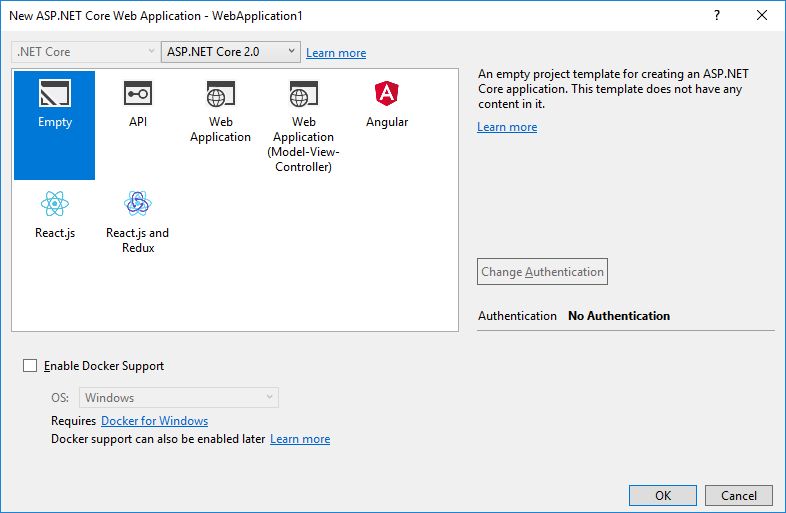Follow Learn more link under template description
Viewport: 786px width, 513px height.
click(x=507, y=127)
